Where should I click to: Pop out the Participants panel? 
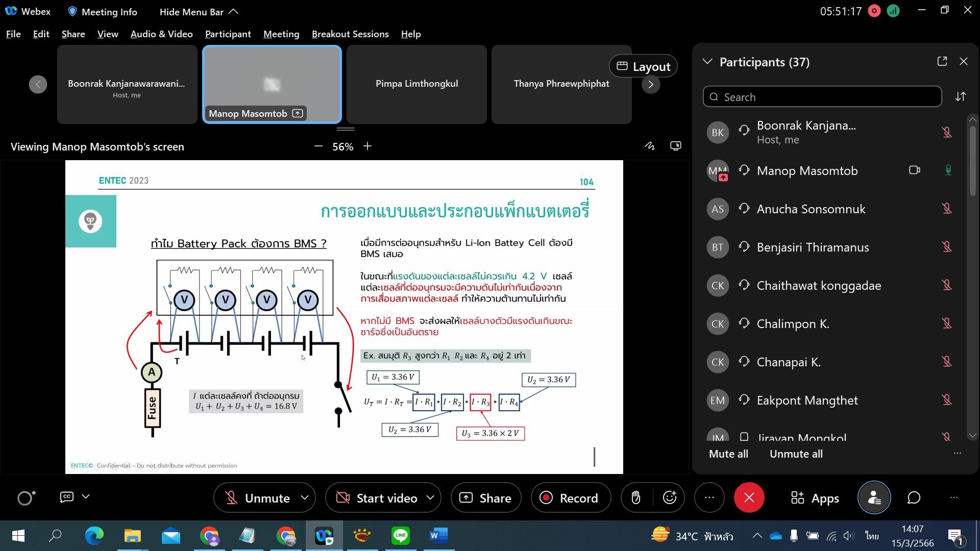(x=942, y=62)
